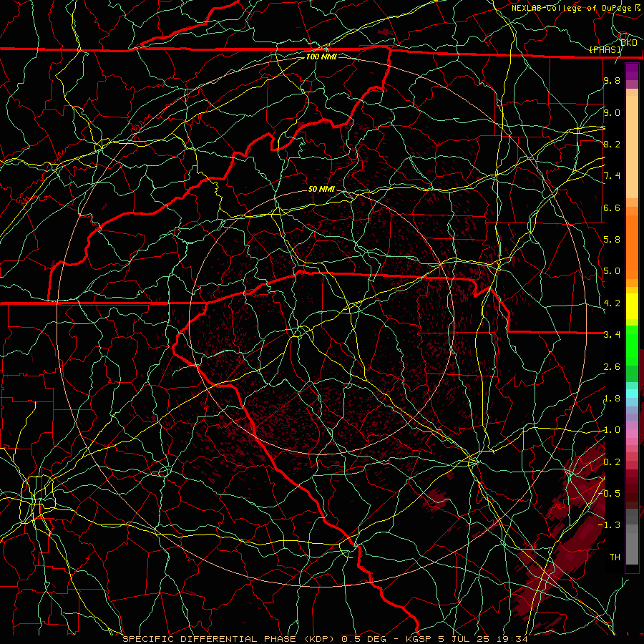Image resolution: width=644 pixels, height=644 pixels.
Task: Click the yellow segment of the color bar
Action: point(632,306)
